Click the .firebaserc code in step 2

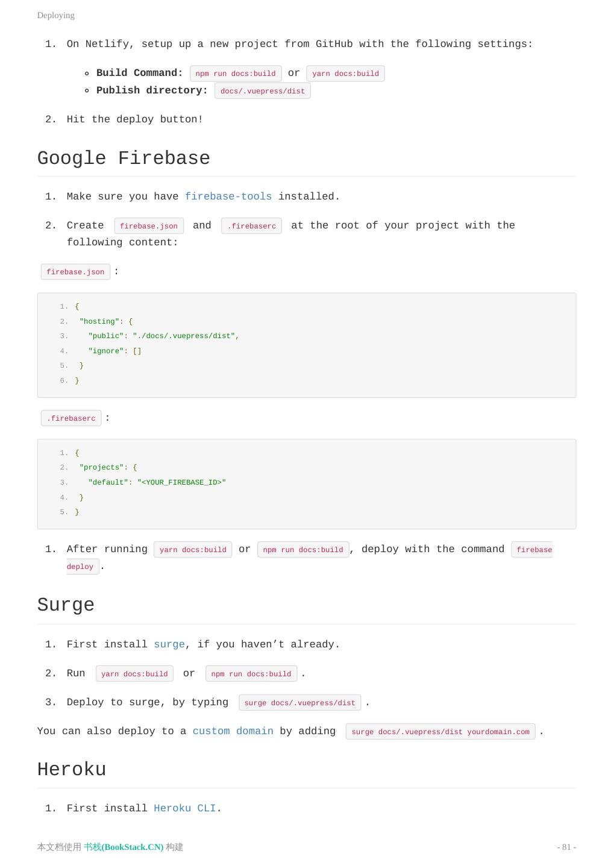[x=251, y=226]
